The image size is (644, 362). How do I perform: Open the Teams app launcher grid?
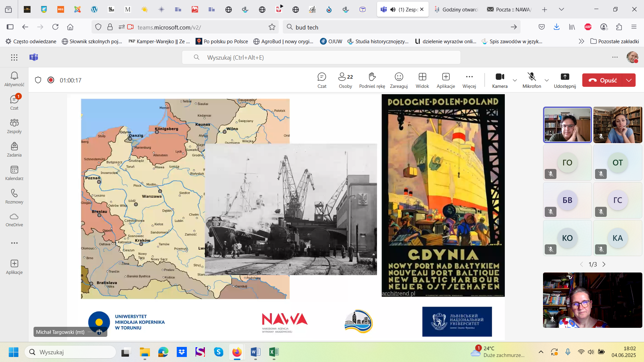coord(14,57)
